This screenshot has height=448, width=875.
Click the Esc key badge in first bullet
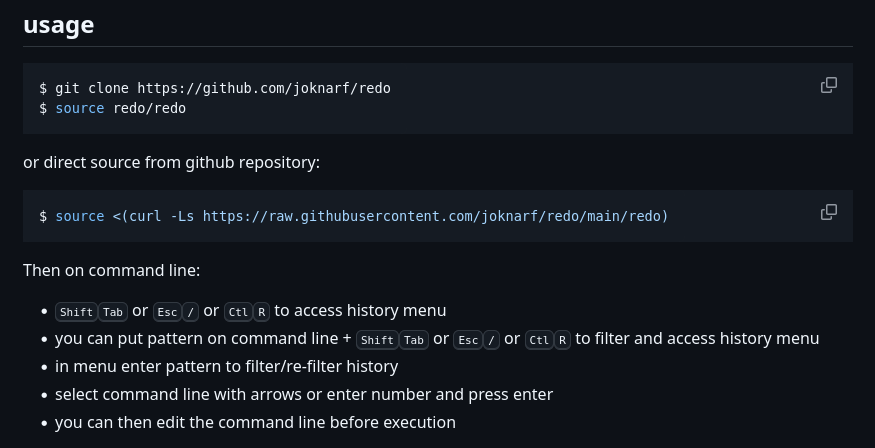(169, 311)
